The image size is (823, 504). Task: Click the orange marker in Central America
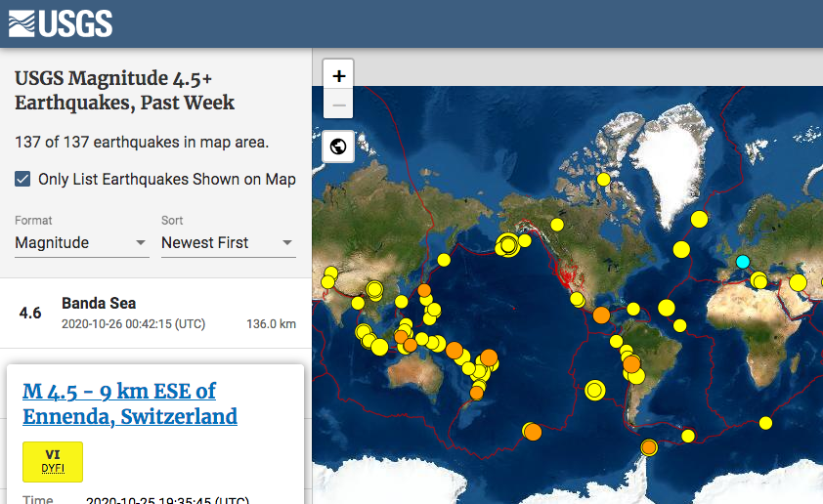601,315
